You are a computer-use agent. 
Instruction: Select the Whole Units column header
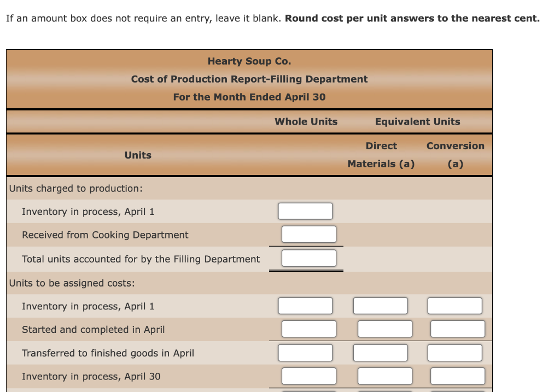coord(306,121)
